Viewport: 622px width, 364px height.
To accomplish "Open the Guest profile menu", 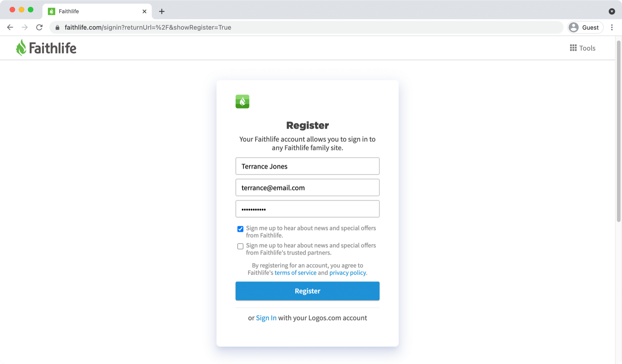I will [x=585, y=27].
